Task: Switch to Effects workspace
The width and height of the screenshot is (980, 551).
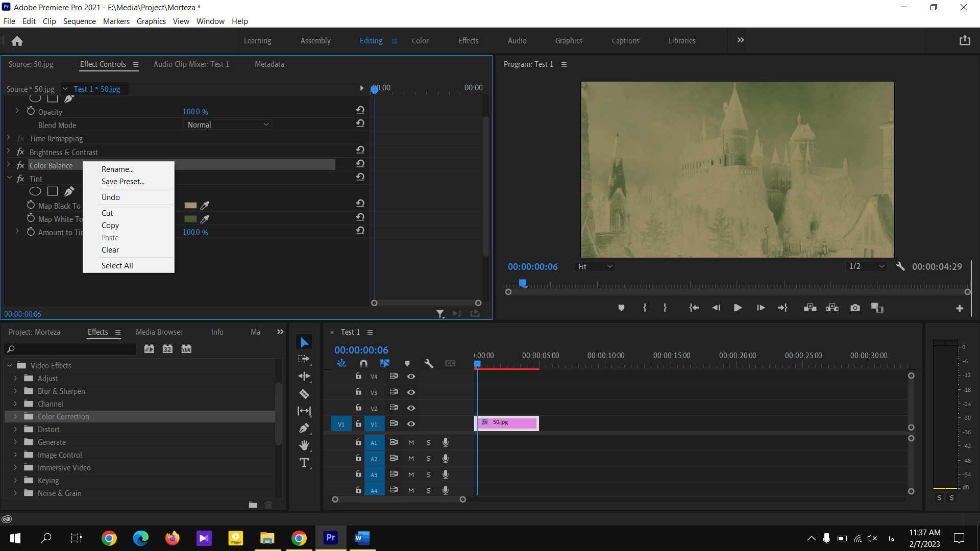Action: pyautogui.click(x=468, y=41)
